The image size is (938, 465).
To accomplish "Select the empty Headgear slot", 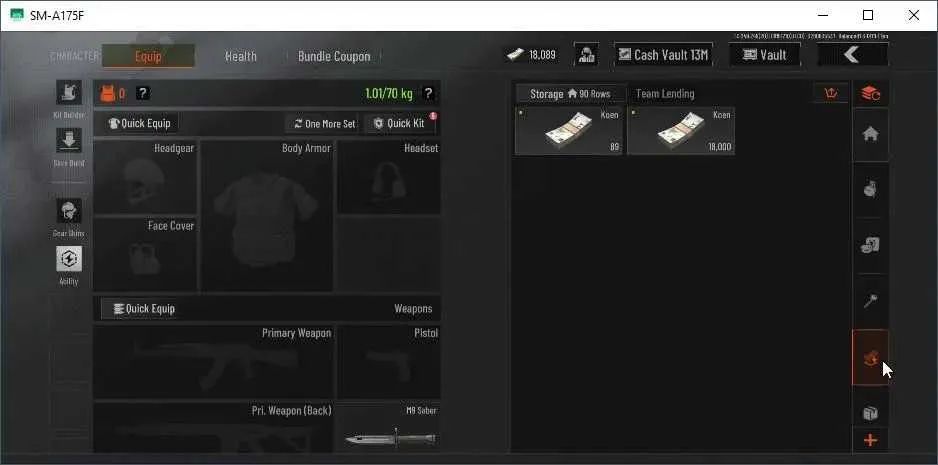I will pyautogui.click(x=145, y=177).
